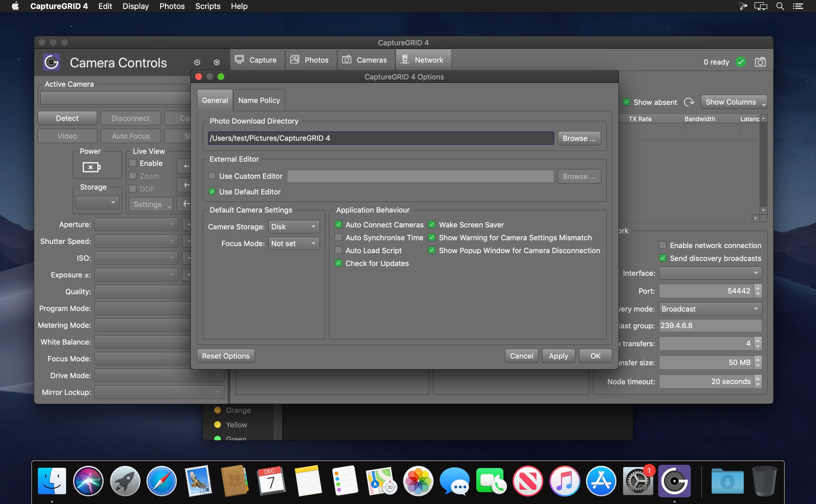The height and width of the screenshot is (504, 816).
Task: Open Spotlight search in the menu bar
Action: tap(780, 6)
